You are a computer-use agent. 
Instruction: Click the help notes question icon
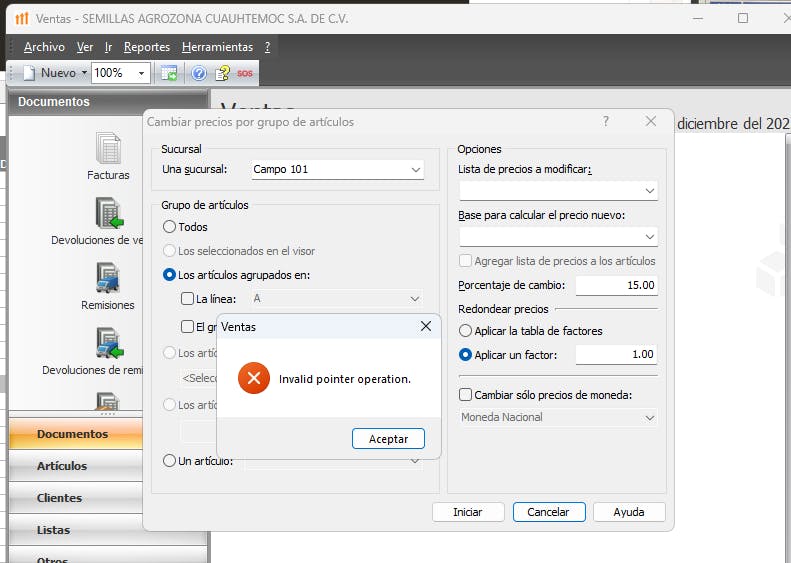(x=222, y=74)
